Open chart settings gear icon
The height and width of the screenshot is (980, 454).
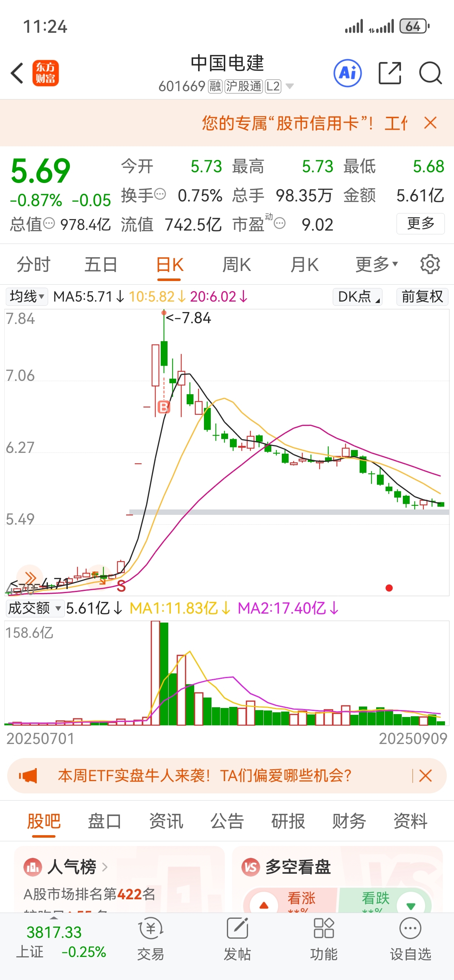coord(430,264)
